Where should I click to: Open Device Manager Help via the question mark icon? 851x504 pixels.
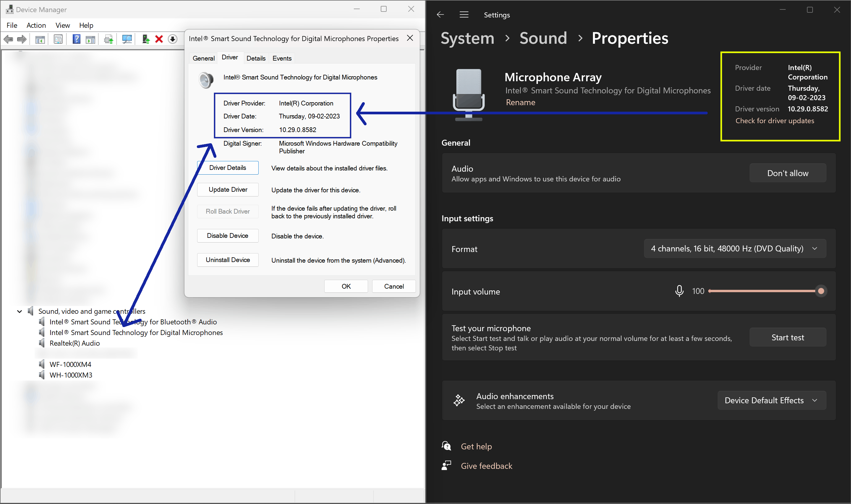coord(77,39)
